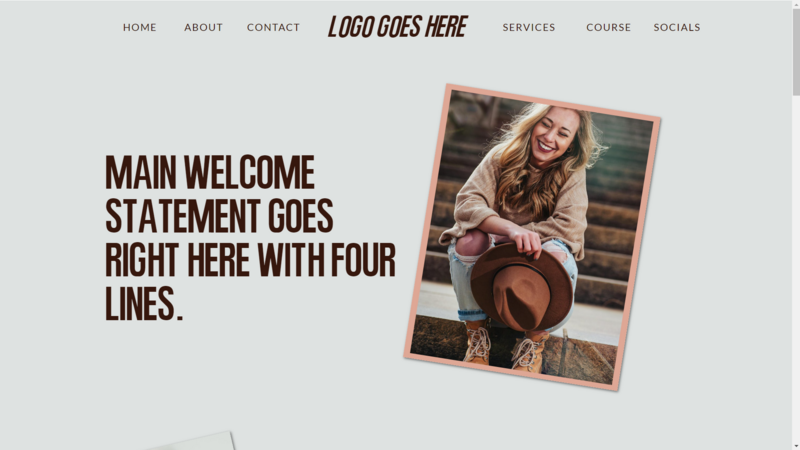Click the vertical scrollbar thumb
This screenshot has width=800, height=450.
coord(796,51)
